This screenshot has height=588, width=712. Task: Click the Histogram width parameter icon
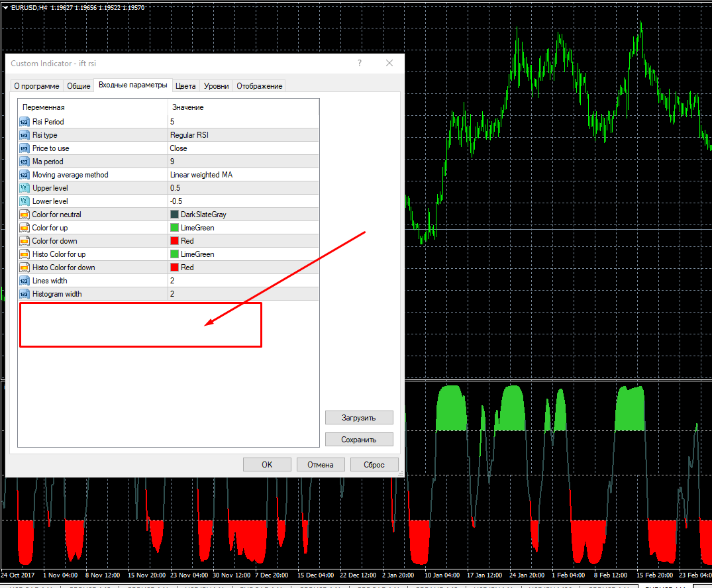tap(25, 294)
